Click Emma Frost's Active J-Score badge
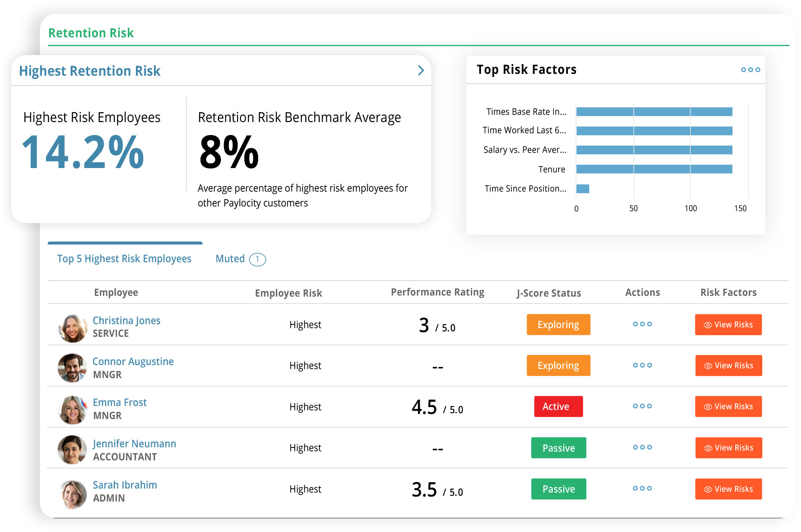 (558, 406)
